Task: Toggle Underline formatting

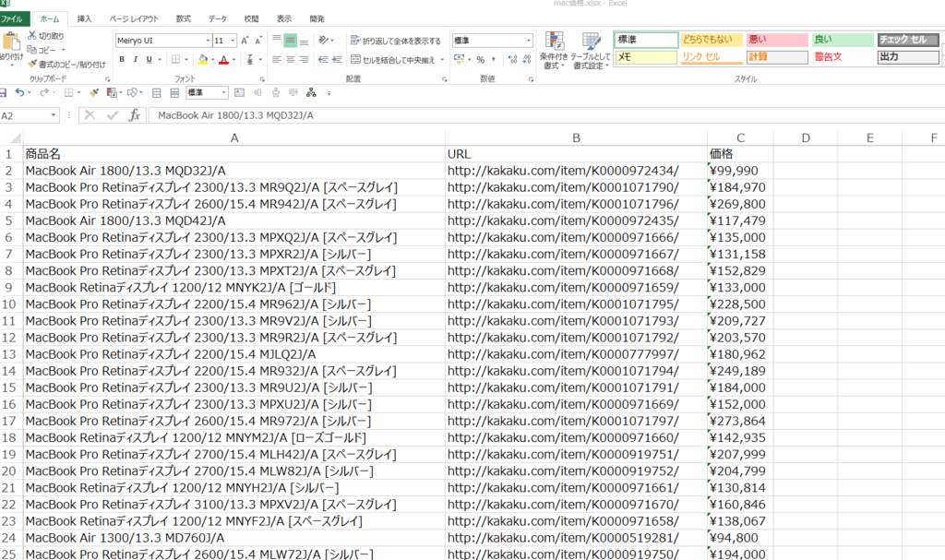Action: [x=149, y=59]
